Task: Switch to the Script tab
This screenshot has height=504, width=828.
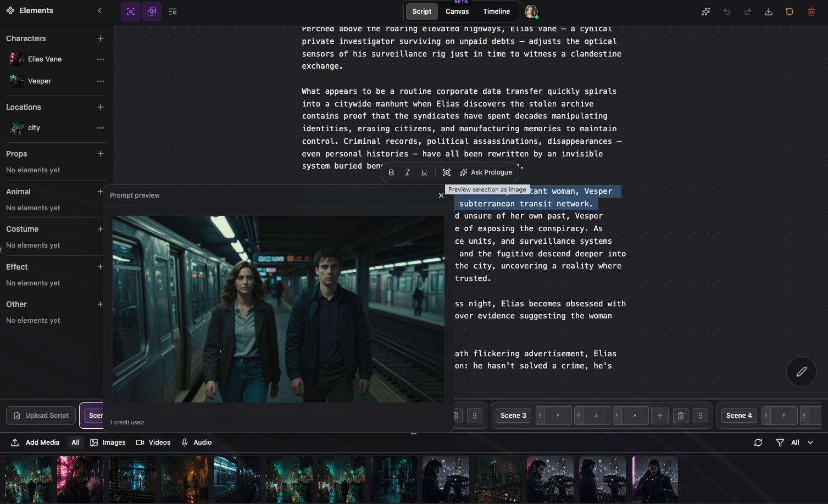Action: 422,12
